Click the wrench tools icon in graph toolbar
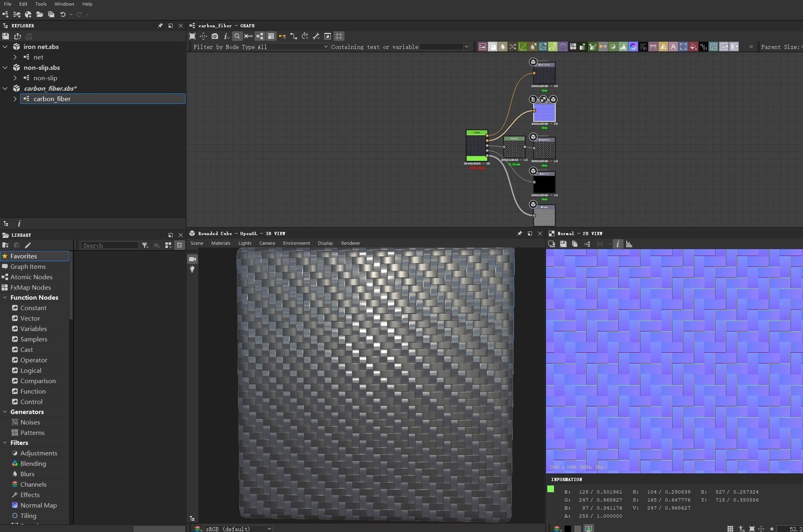This screenshot has height=532, width=803. (x=316, y=36)
